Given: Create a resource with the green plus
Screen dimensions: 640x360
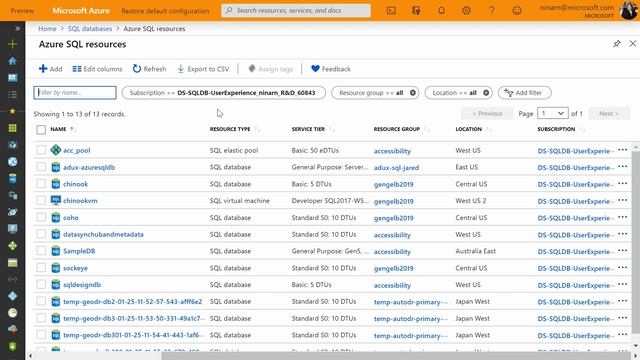Looking at the screenshot, I should pos(13,44).
